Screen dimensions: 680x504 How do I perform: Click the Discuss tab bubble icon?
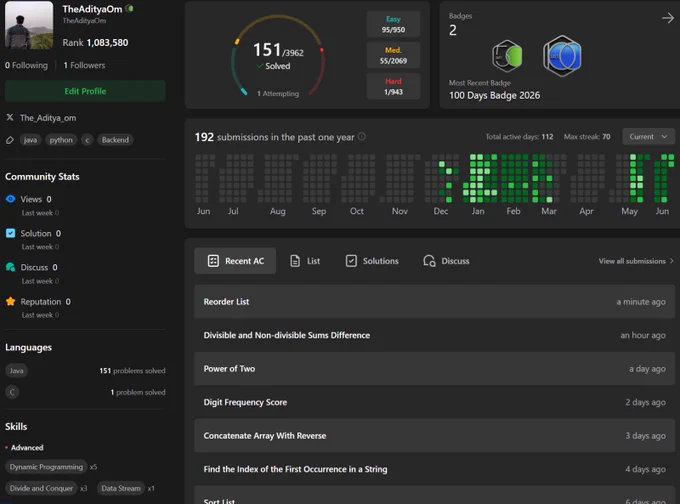[429, 261]
